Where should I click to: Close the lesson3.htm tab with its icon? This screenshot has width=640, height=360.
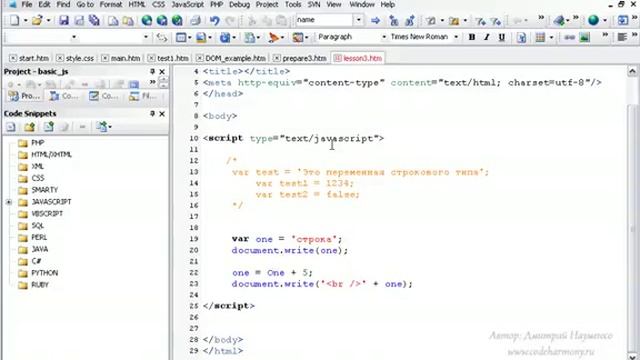point(338,58)
